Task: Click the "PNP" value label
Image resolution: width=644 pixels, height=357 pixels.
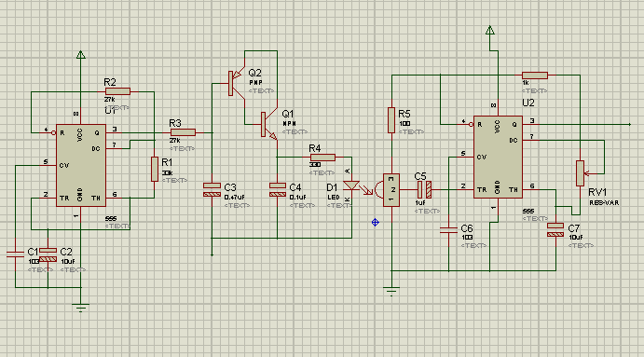Action: tap(256, 83)
